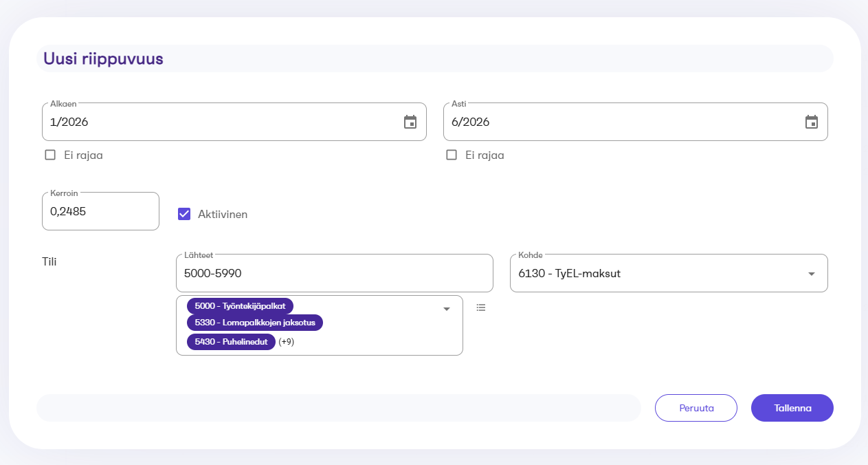Expand the Kohde dropdown arrow

[812, 274]
